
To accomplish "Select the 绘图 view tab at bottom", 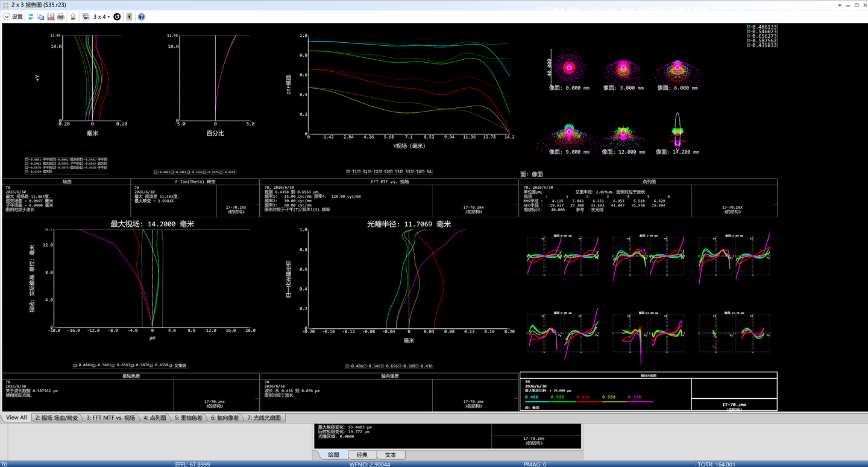I will click(333, 455).
